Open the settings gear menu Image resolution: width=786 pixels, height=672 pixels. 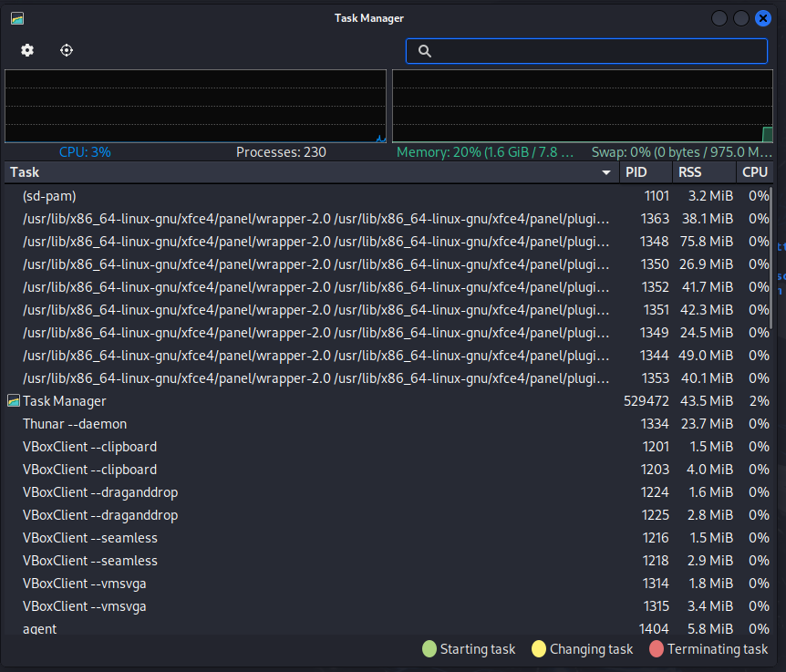(27, 50)
